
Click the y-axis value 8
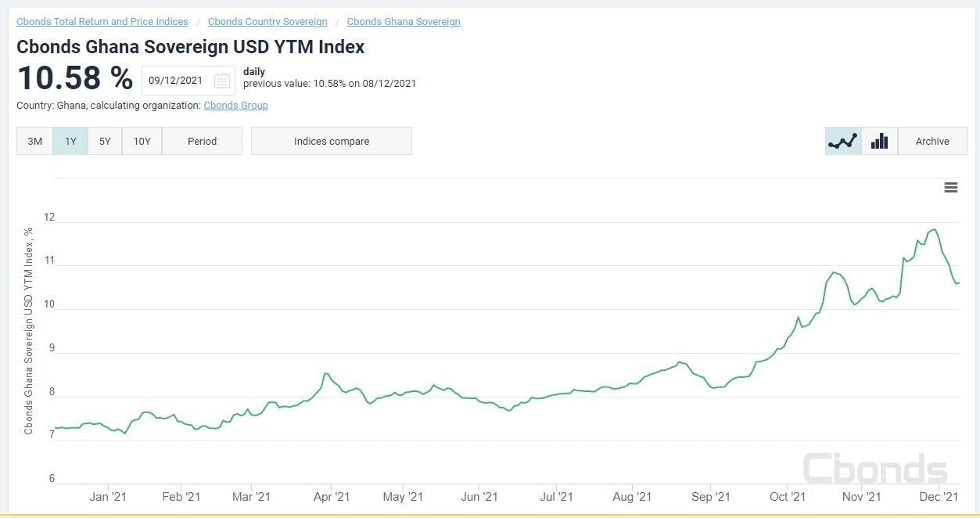coord(52,392)
